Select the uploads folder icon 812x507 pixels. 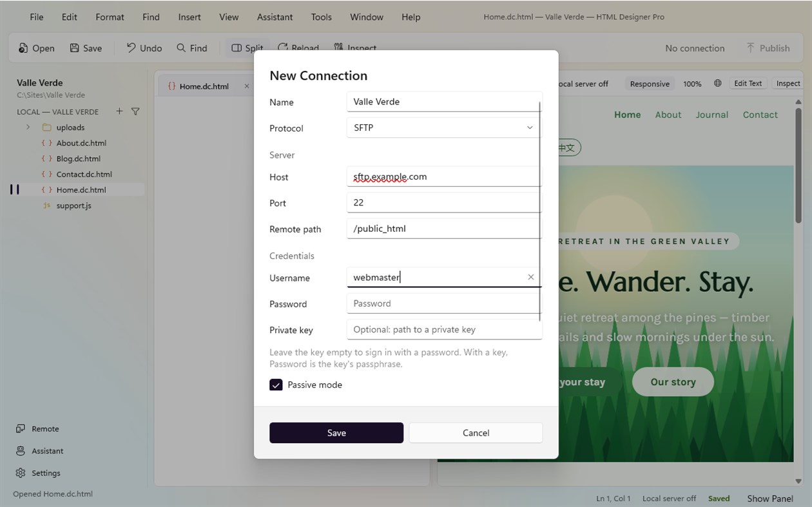46,128
